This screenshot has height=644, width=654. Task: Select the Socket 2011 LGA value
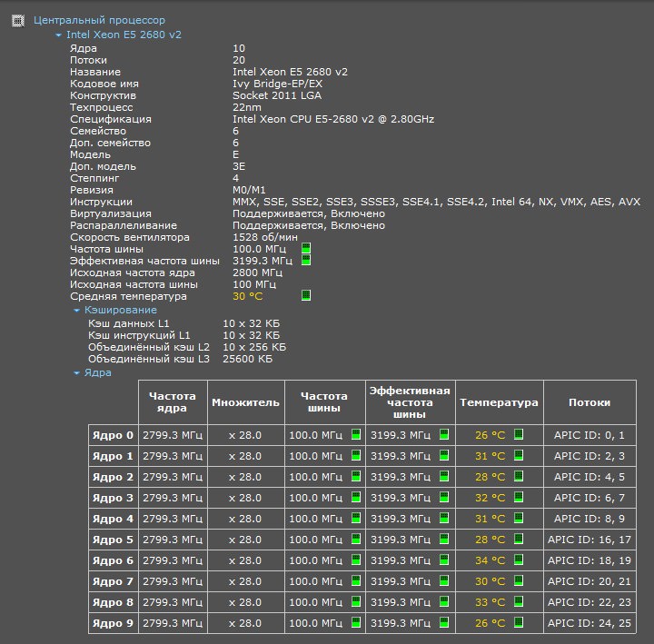[277, 95]
